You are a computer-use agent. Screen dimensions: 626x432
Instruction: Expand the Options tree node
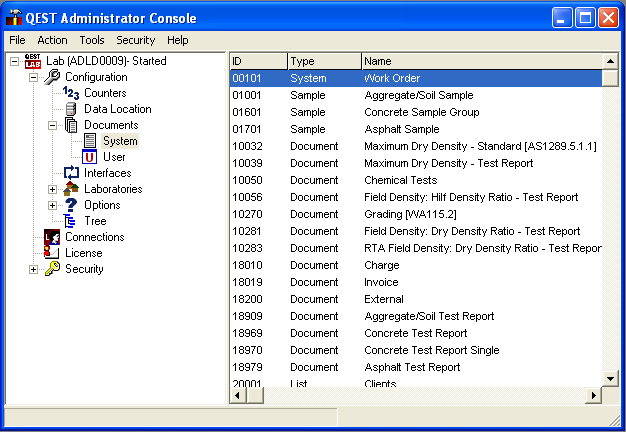click(x=53, y=205)
